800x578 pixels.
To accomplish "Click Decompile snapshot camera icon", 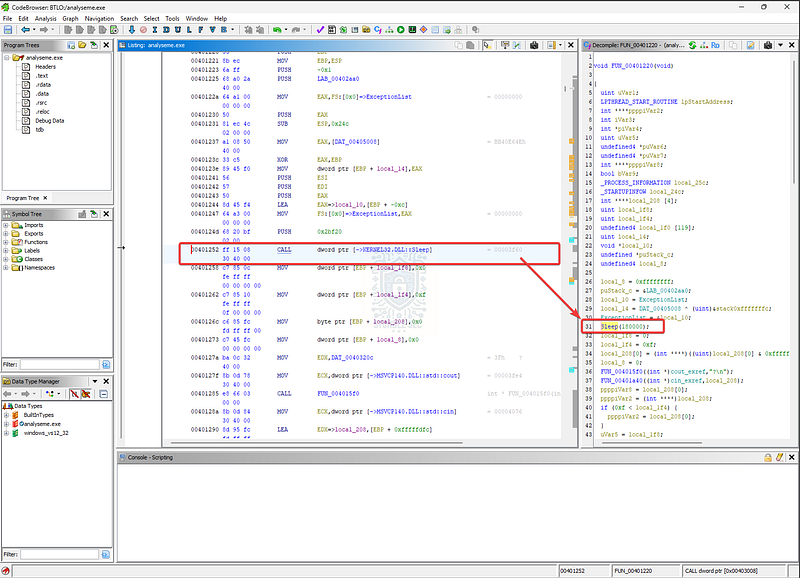I will [x=768, y=45].
